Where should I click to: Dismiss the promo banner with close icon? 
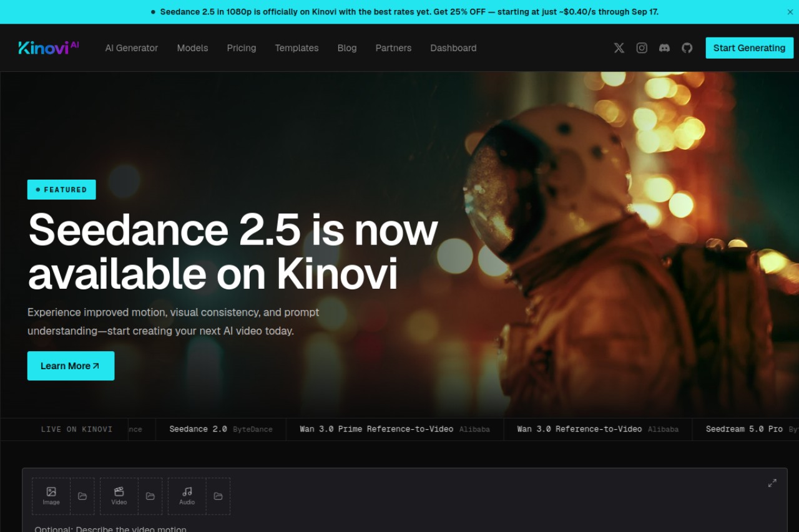click(790, 12)
